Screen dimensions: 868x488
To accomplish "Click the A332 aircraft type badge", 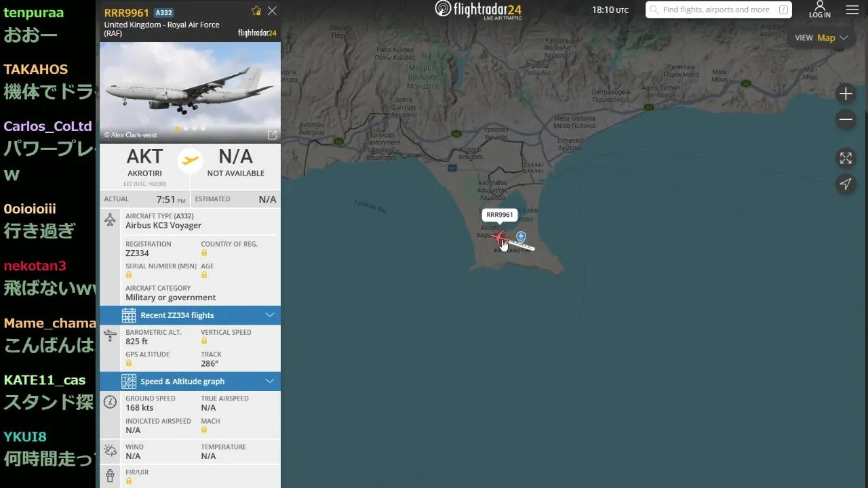I will pos(163,13).
